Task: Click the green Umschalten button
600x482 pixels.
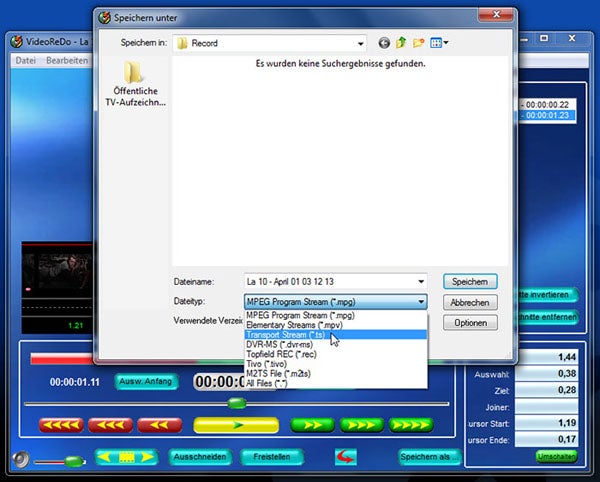Action: pyautogui.click(x=557, y=456)
